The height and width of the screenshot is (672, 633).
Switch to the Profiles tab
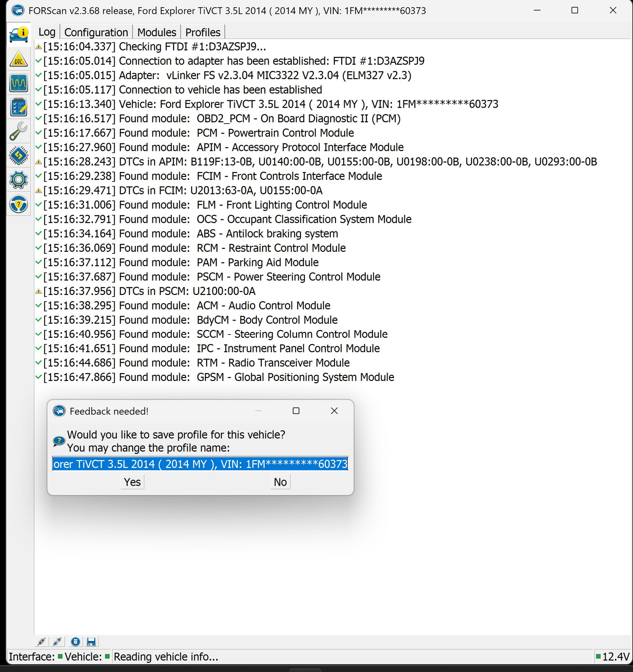(x=202, y=32)
